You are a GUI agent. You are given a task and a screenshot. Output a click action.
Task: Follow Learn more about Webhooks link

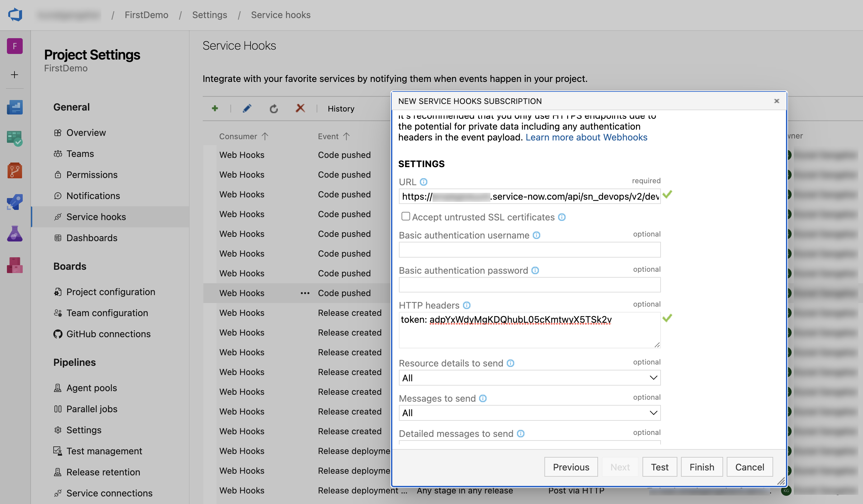(586, 137)
